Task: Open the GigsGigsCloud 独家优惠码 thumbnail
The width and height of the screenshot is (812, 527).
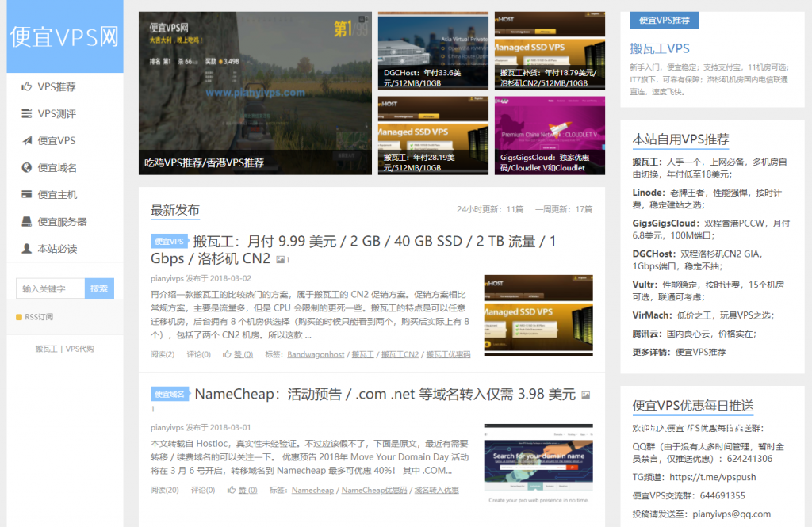Action: click(x=550, y=136)
